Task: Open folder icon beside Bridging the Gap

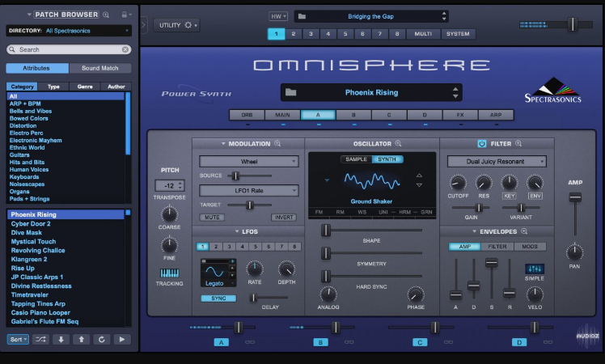Action: (x=302, y=16)
